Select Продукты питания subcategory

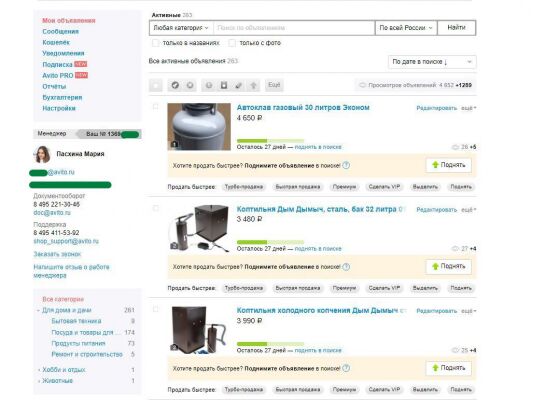78,343
